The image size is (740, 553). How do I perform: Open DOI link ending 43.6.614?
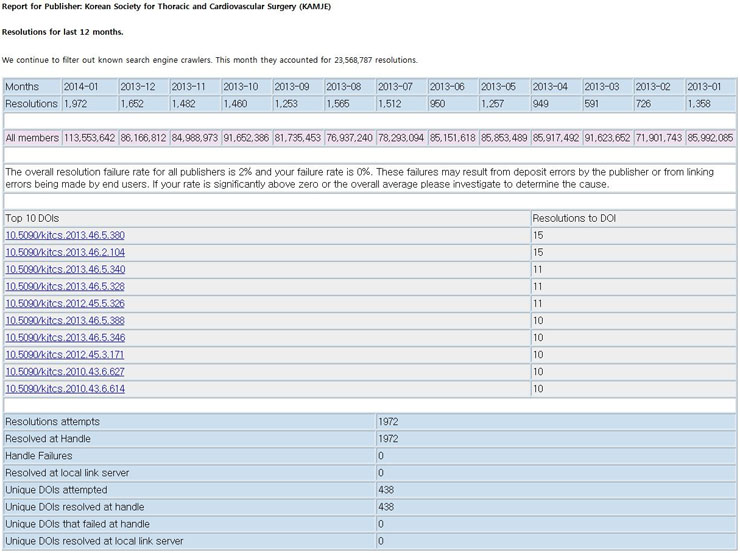(x=65, y=389)
